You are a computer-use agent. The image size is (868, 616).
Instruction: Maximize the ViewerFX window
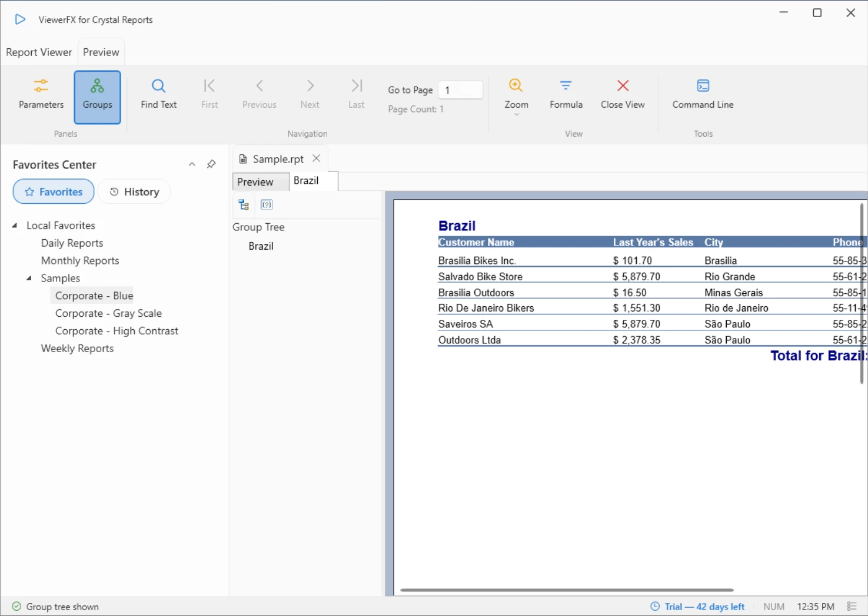pyautogui.click(x=817, y=13)
